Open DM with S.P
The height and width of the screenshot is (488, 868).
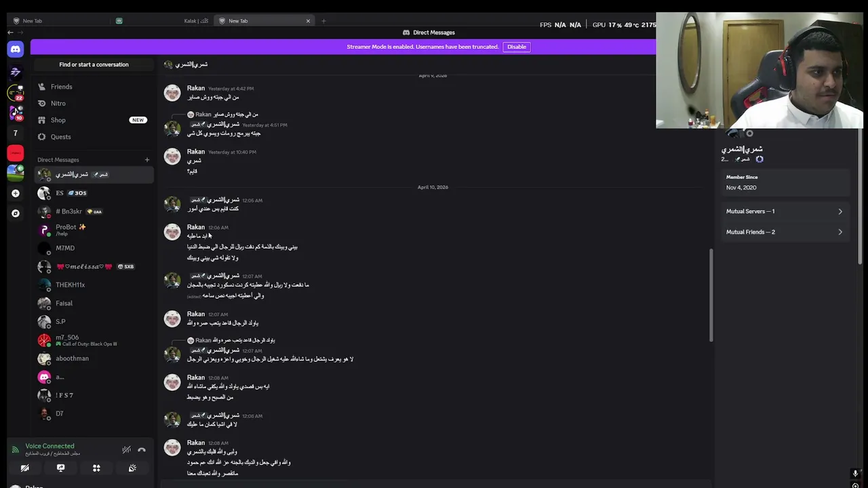(94, 321)
